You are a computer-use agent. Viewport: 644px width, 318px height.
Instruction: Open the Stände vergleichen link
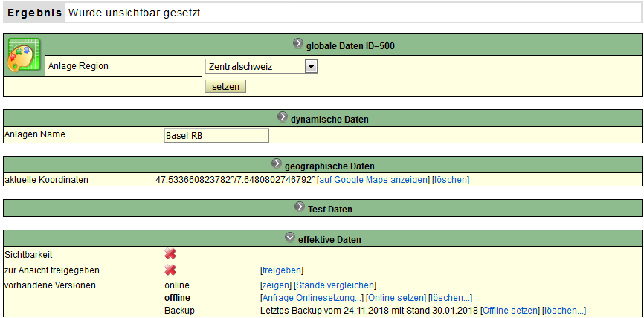pyautogui.click(x=335, y=285)
